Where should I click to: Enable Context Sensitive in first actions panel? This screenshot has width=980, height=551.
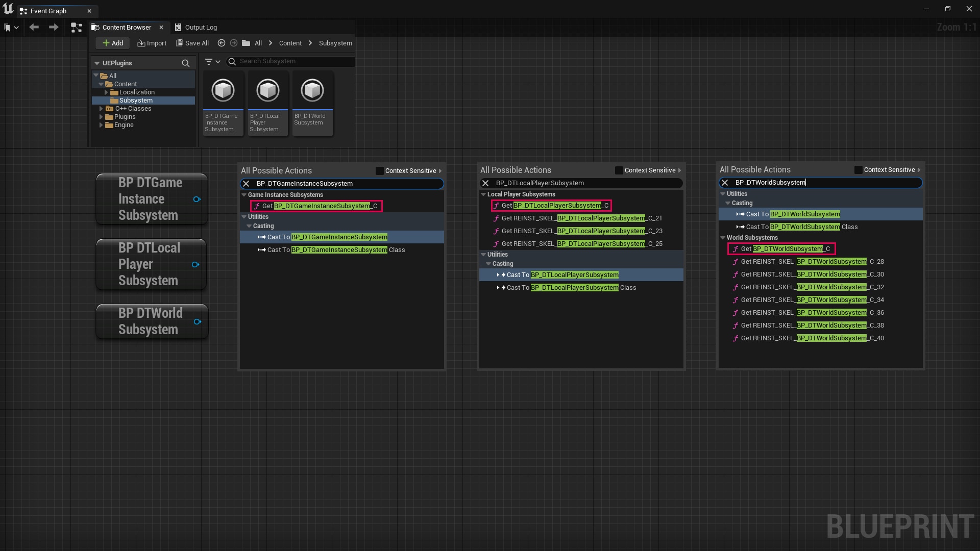(379, 170)
